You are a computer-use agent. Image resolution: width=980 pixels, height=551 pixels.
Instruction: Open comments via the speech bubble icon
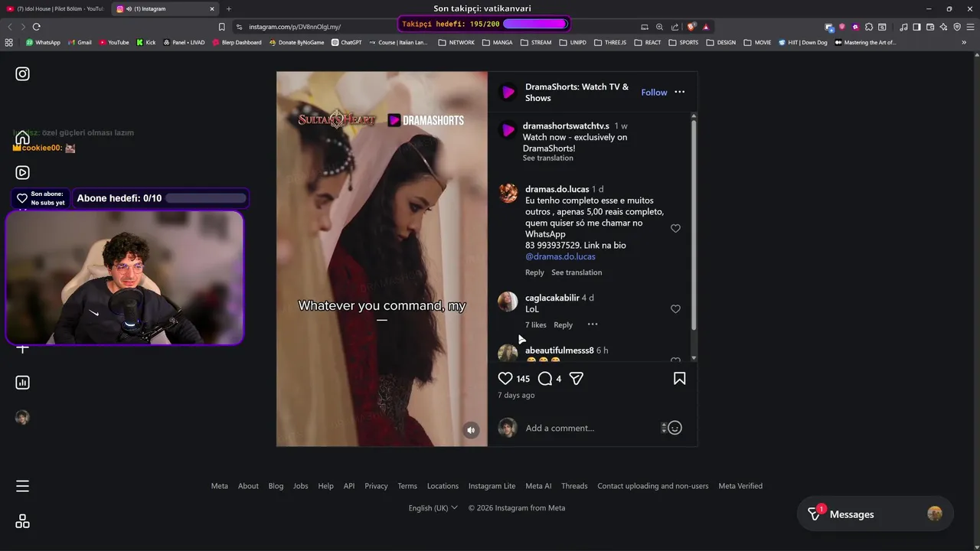545,379
